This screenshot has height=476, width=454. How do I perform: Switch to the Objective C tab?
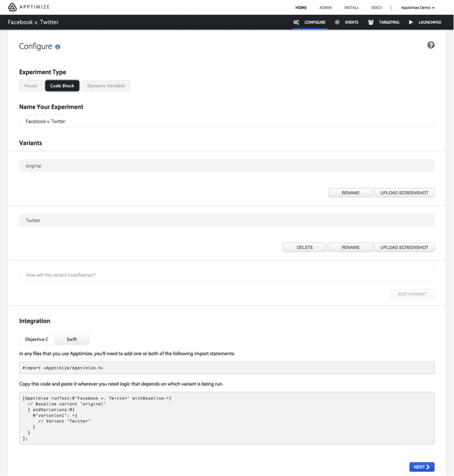pyautogui.click(x=37, y=339)
